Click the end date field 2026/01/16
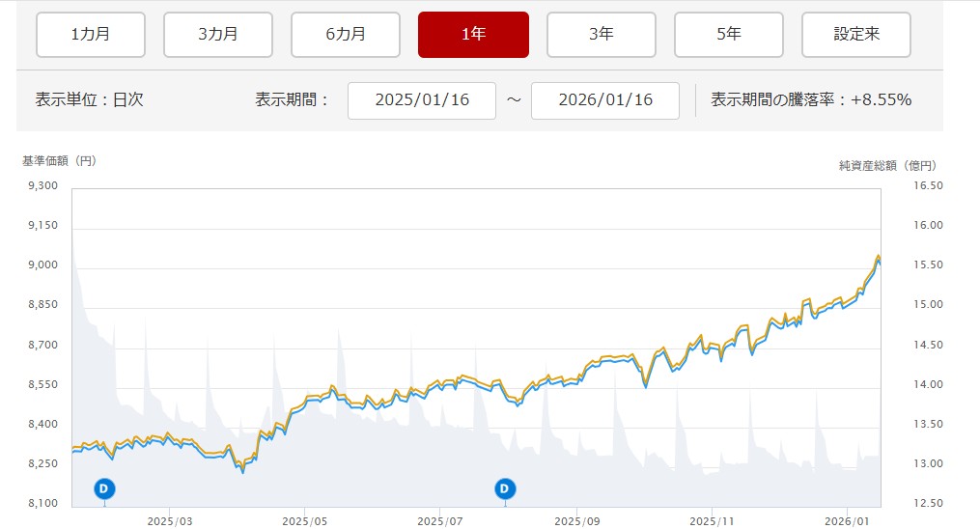Screen dimensions: 980x529 click(605, 100)
